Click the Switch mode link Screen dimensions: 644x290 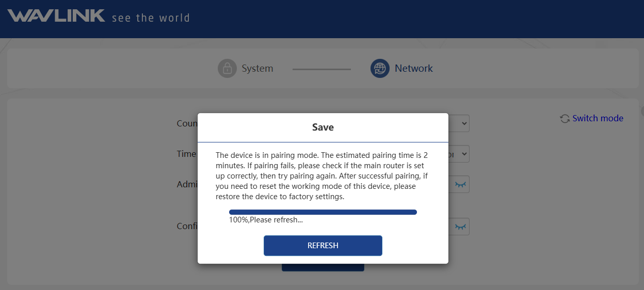598,118
